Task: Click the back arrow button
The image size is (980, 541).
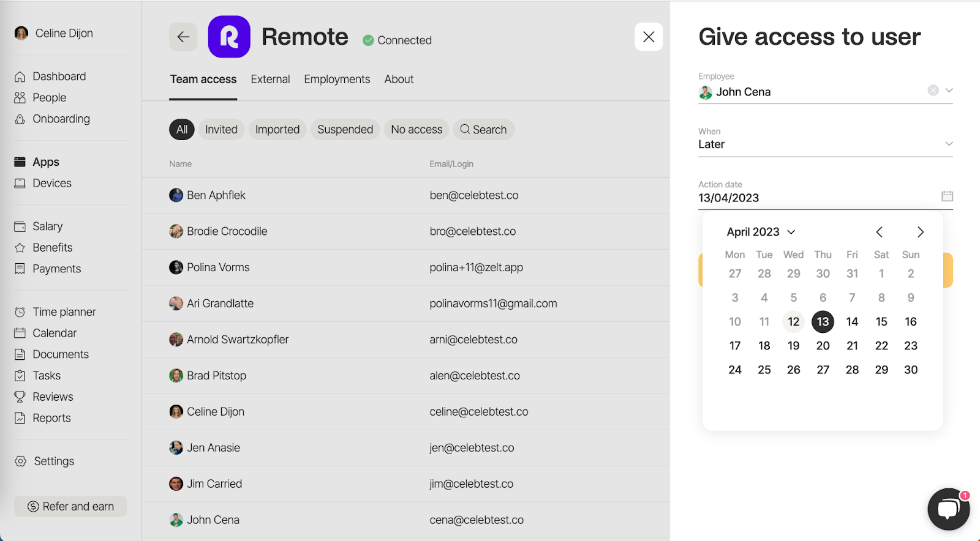Action: point(183,37)
